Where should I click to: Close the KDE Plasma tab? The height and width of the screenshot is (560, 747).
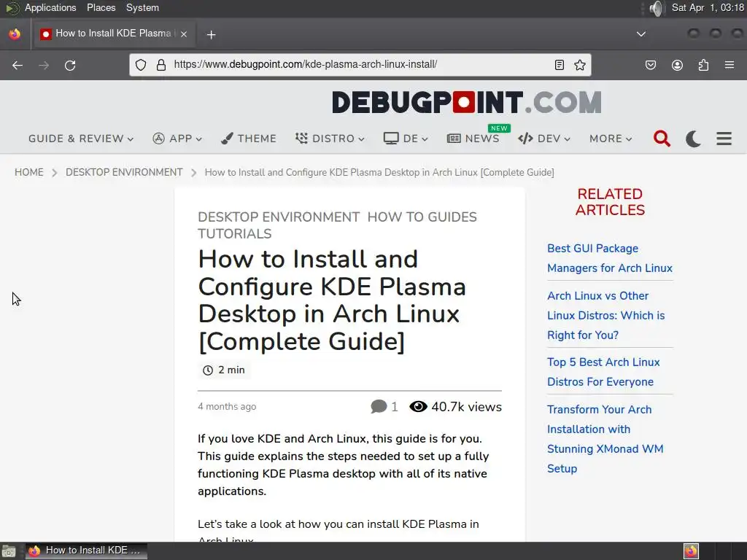coord(184,34)
